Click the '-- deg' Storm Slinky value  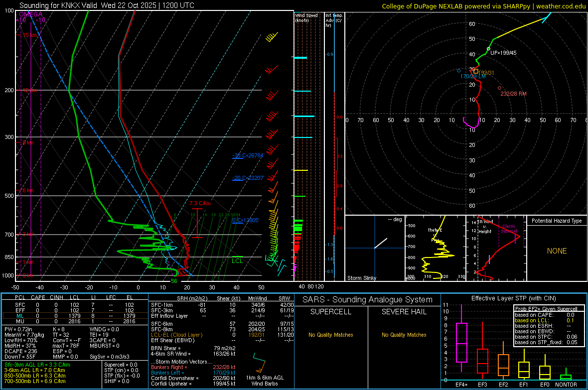click(x=395, y=219)
